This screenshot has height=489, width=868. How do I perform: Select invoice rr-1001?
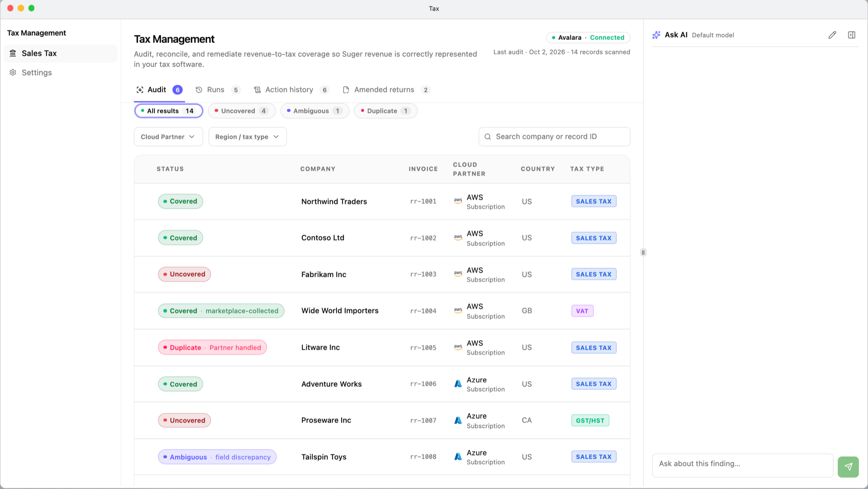423,201
